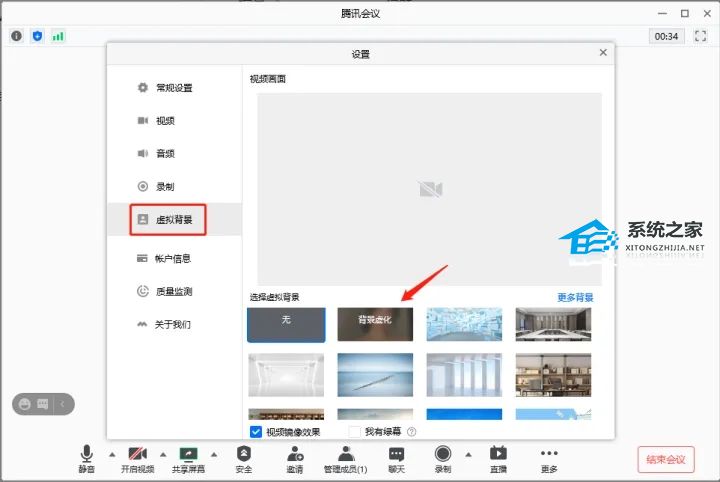
Task: Click the 录制 record button in toolbar
Action: pyautogui.click(x=443, y=459)
